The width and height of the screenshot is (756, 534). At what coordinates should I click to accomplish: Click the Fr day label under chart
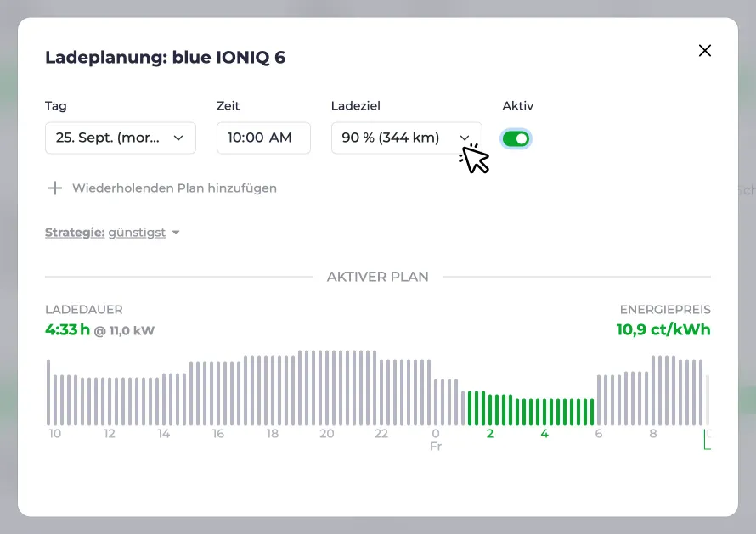tap(436, 447)
